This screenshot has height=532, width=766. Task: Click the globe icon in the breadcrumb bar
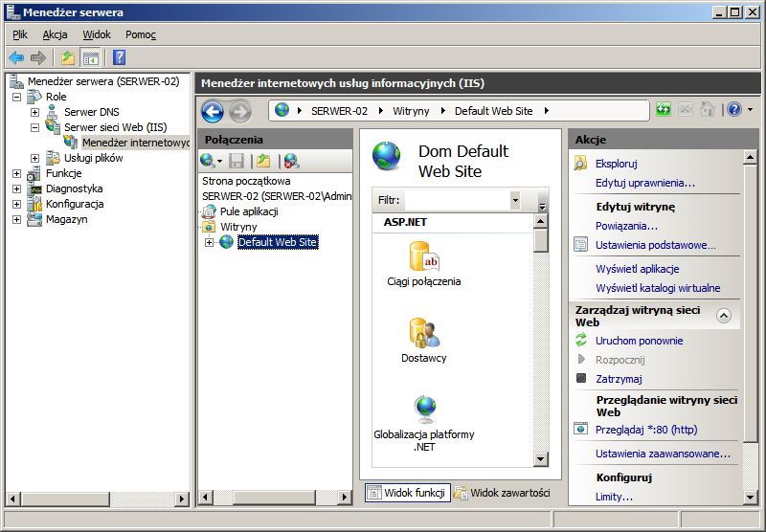(282, 110)
